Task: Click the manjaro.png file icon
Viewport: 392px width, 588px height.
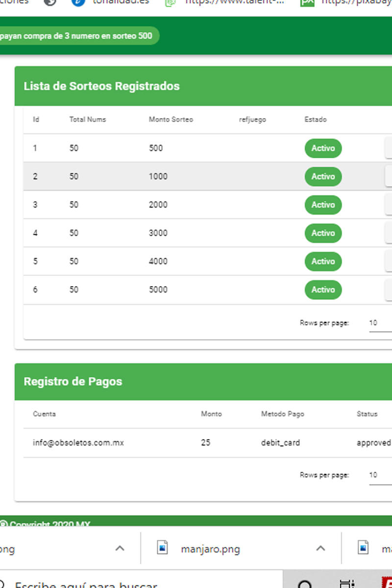Action: coord(163,548)
